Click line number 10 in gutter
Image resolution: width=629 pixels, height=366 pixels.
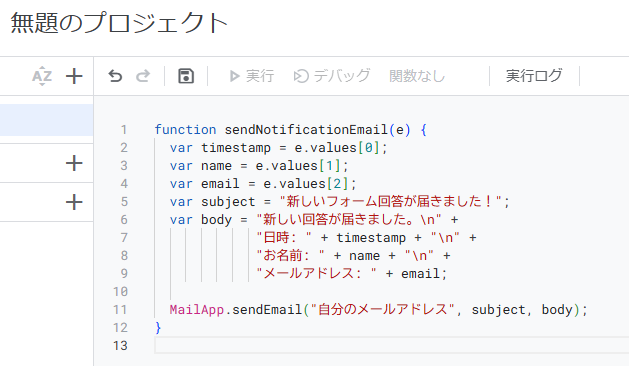coord(120,291)
